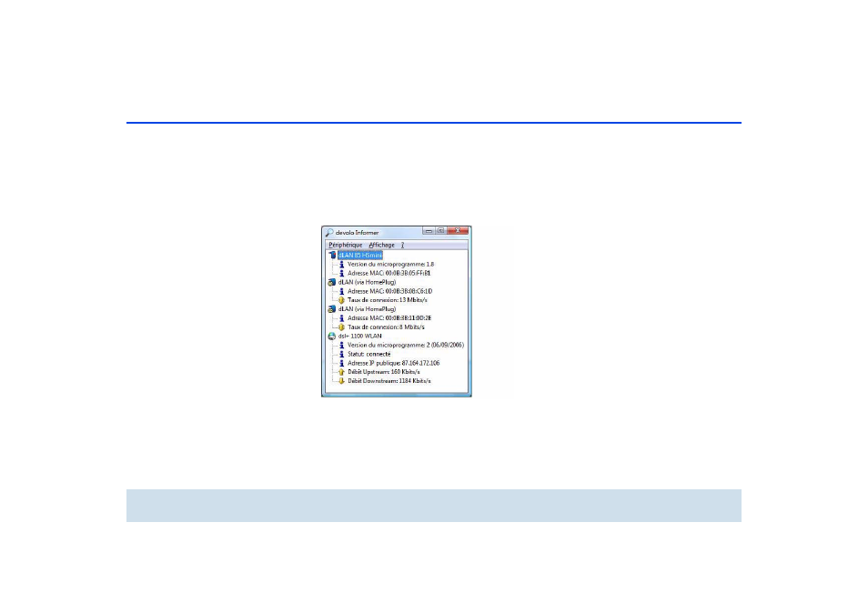The image size is (868, 613).
Task: Select the dLAN 85 HSmini tree entry
Action: click(x=359, y=255)
